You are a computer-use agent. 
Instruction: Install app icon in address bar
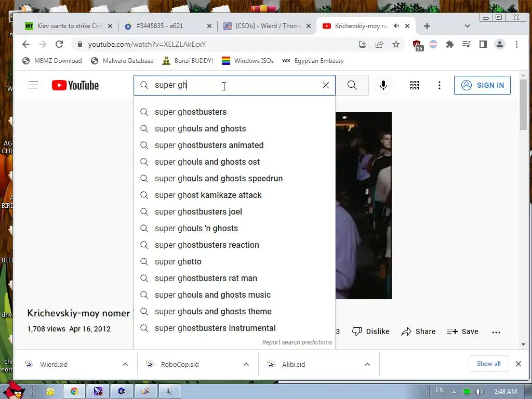coord(362,44)
